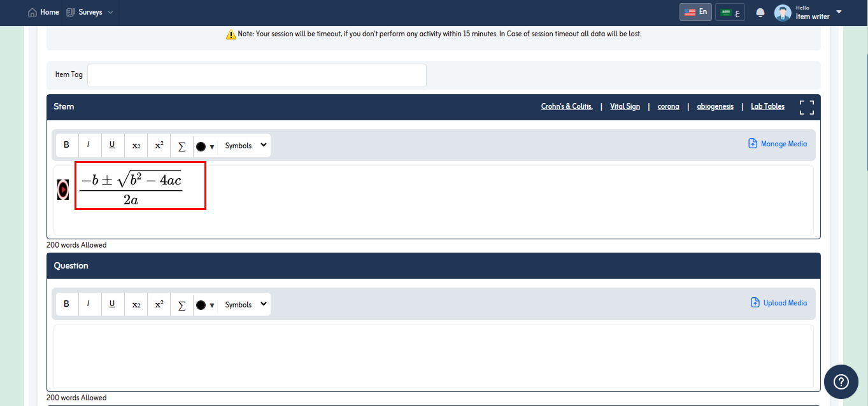868x406 pixels.
Task: Open the help question mark bubble
Action: click(841, 381)
